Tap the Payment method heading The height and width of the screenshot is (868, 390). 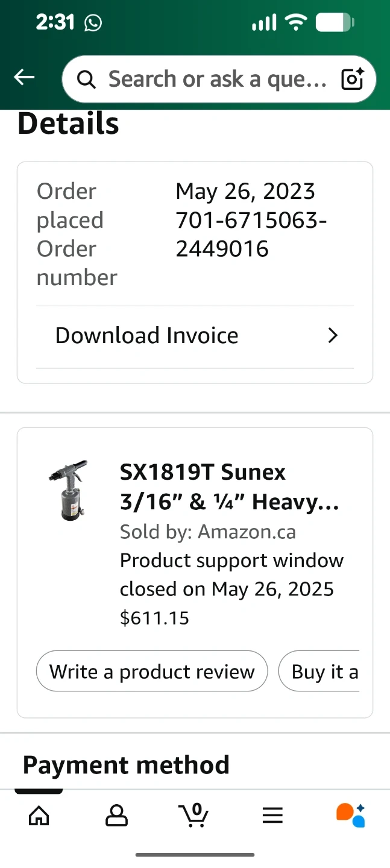(126, 765)
